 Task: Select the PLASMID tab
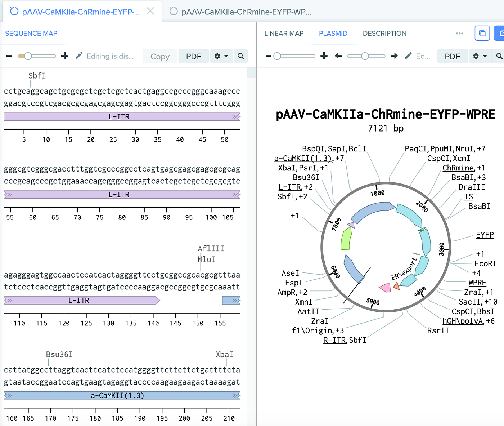pyautogui.click(x=333, y=33)
